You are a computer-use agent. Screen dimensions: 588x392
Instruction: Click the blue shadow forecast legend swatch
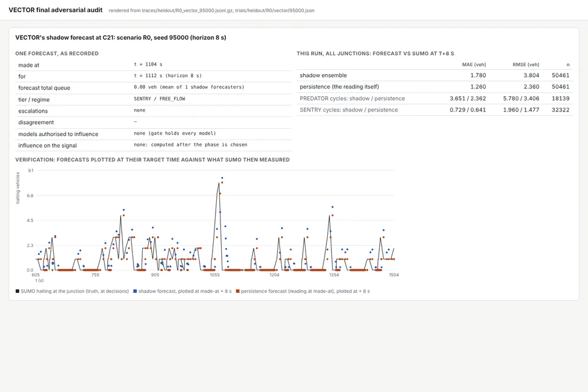coord(135,291)
